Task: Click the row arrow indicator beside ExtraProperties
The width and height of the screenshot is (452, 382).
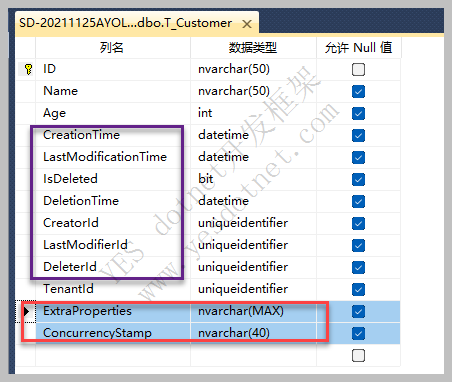Action: point(26,312)
